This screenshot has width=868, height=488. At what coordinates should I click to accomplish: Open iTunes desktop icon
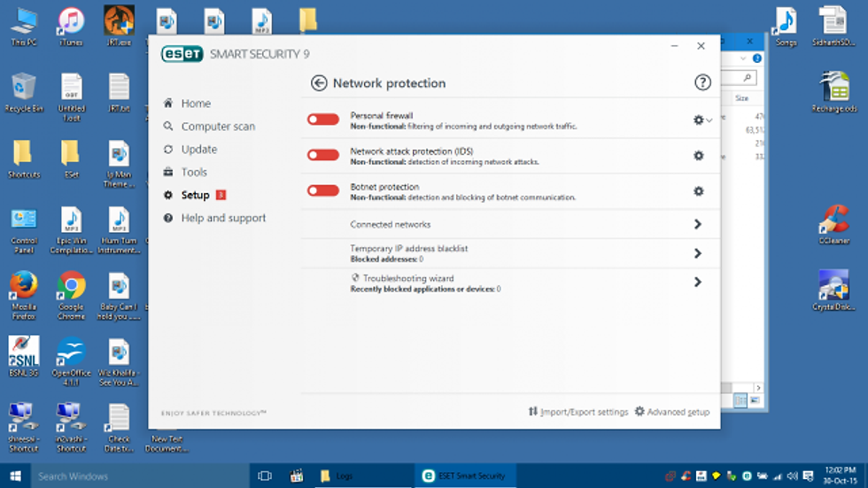[71, 26]
